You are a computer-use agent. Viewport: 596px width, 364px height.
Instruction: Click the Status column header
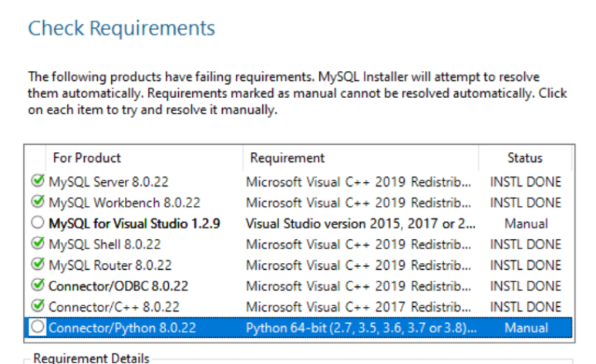[525, 158]
